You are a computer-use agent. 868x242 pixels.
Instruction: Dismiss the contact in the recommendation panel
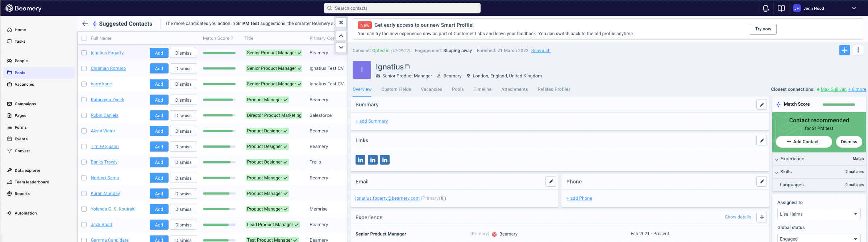(x=849, y=142)
